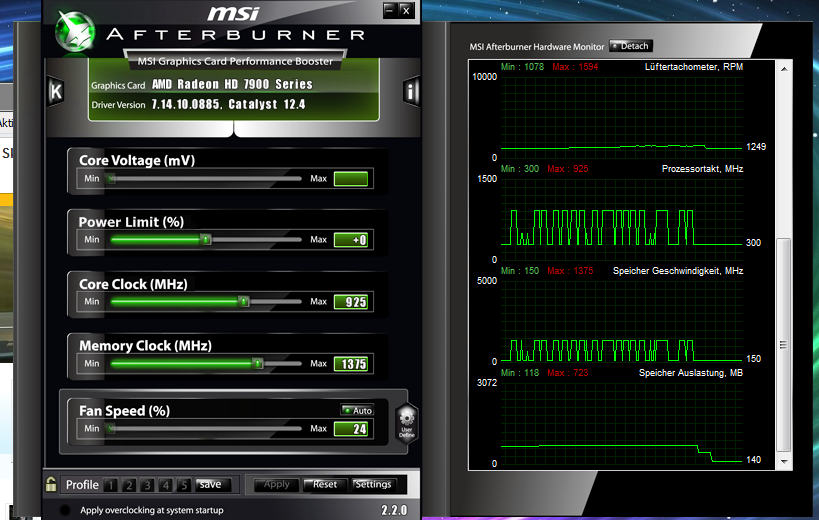Click the Core Voltage value field
The image size is (819, 520).
coord(351,179)
